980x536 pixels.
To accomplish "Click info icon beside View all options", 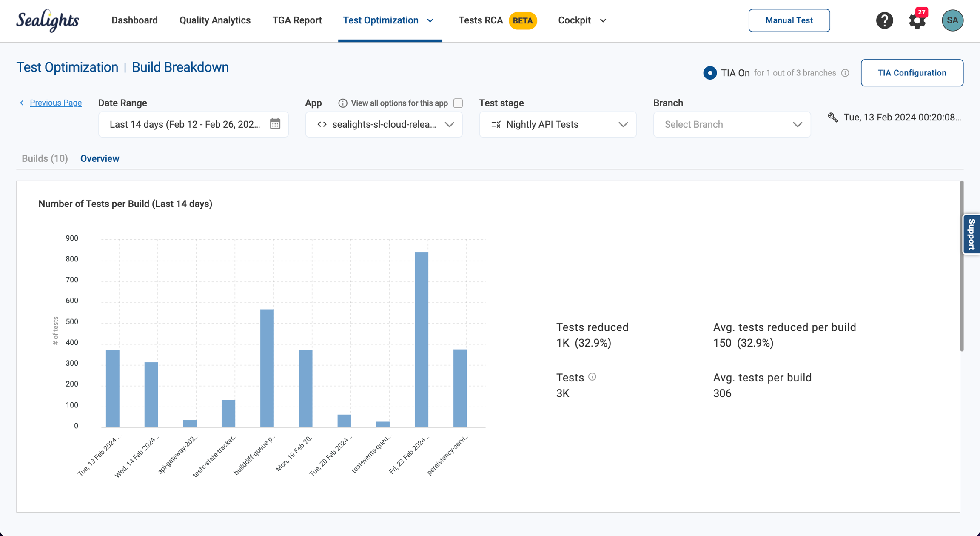I will 342,103.
